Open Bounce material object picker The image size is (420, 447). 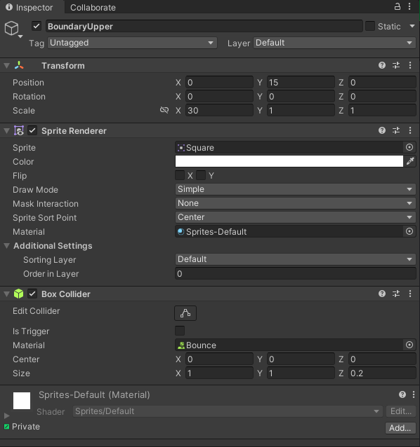tap(409, 345)
